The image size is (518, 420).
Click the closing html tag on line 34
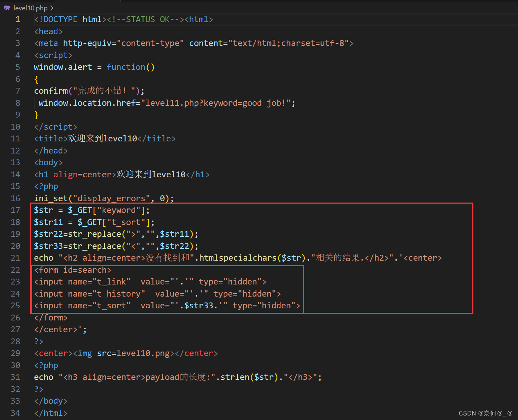51,413
